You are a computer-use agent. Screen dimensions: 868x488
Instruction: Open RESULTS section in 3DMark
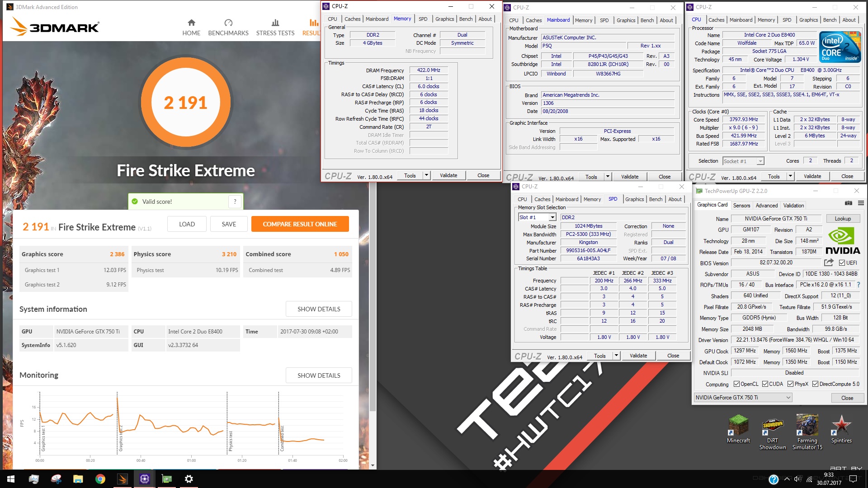point(311,28)
